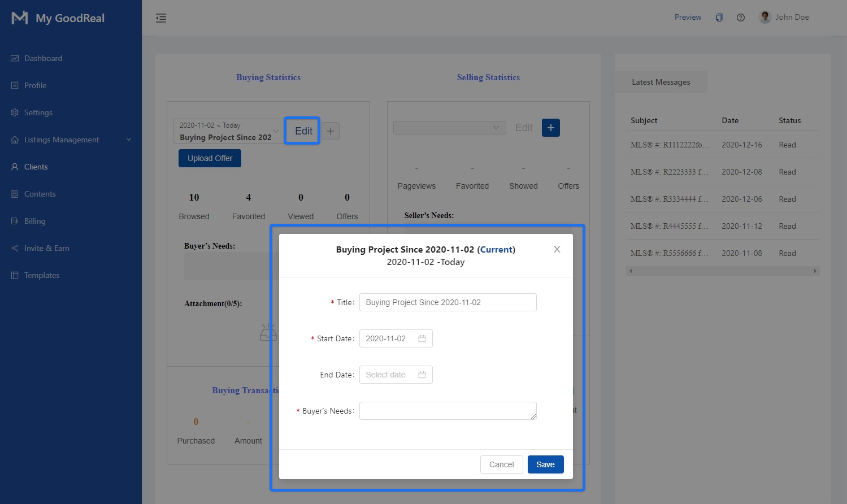Close the Buying Project dialog with X
The height and width of the screenshot is (504, 847).
click(557, 249)
